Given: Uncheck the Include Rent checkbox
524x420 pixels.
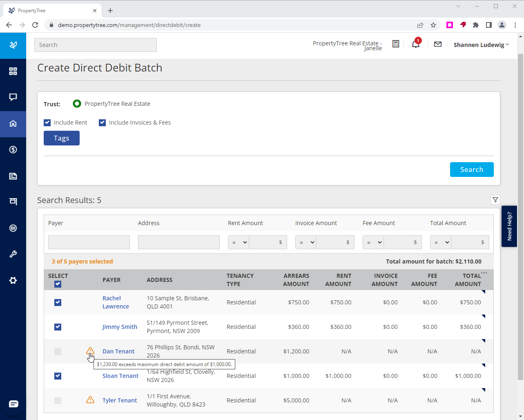Looking at the screenshot, I should 47,123.
